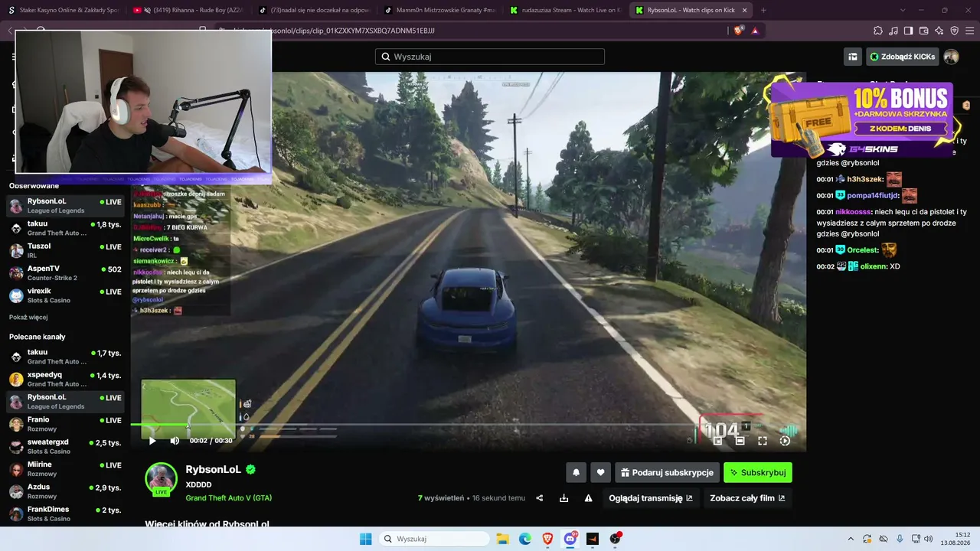Follow RybsonLoL with the heart button

point(601,473)
